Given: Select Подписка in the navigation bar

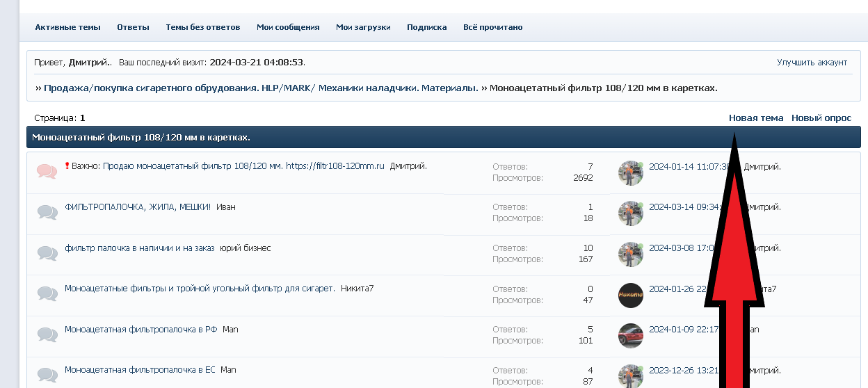Looking at the screenshot, I should [426, 27].
